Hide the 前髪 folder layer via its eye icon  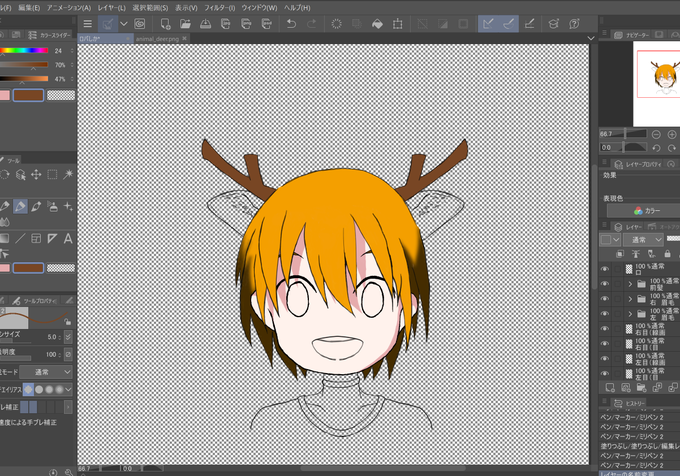click(x=605, y=284)
